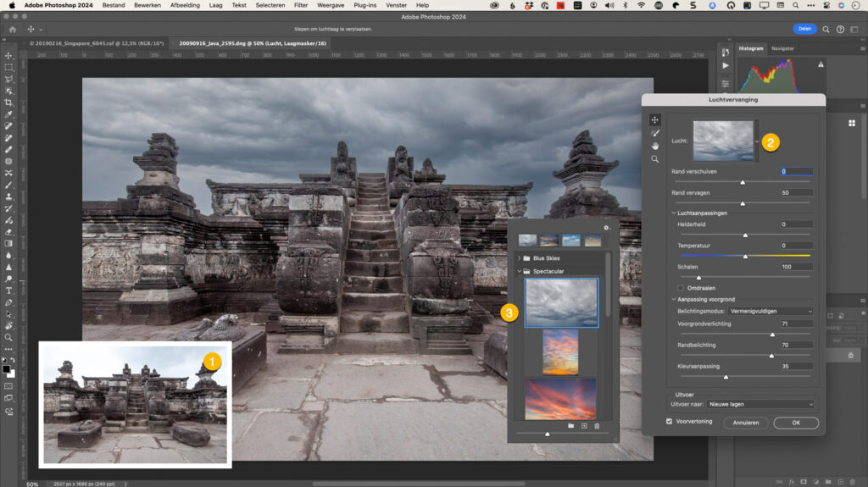Viewport: 868px width, 487px height.
Task: Select the Rectangular Marquee tool
Action: coord(8,68)
